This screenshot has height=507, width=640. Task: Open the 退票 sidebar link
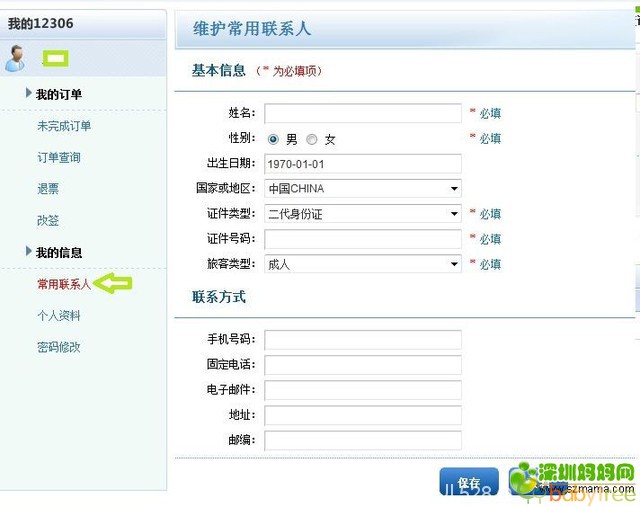48,189
